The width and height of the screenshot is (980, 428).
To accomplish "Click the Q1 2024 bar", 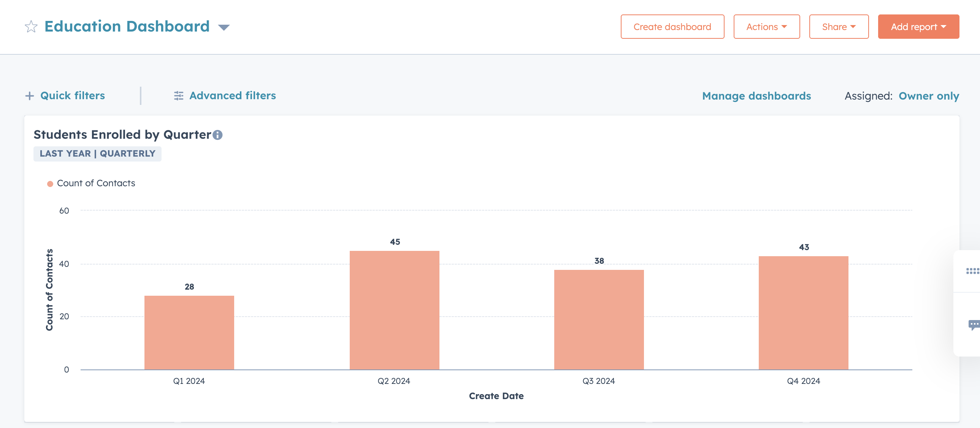I will pyautogui.click(x=189, y=333).
